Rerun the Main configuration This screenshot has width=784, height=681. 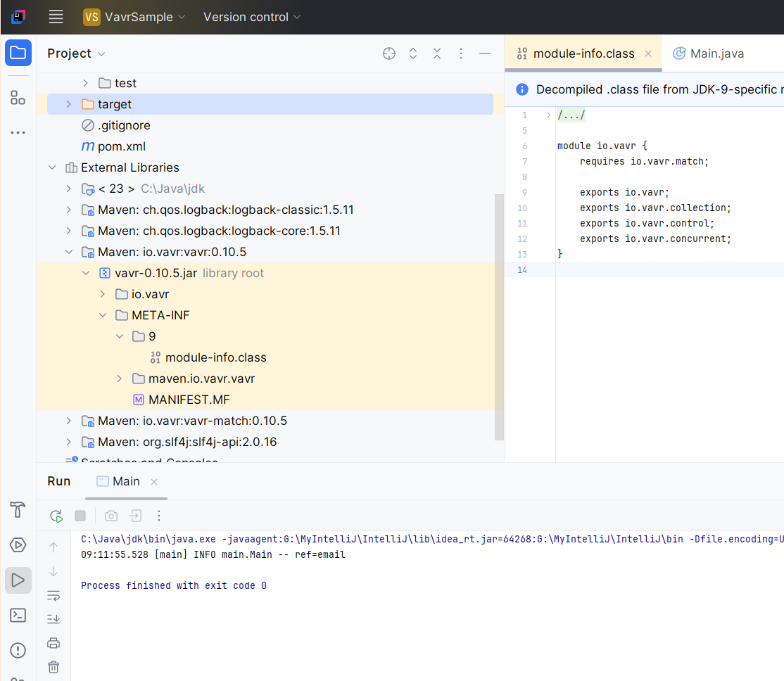click(56, 516)
